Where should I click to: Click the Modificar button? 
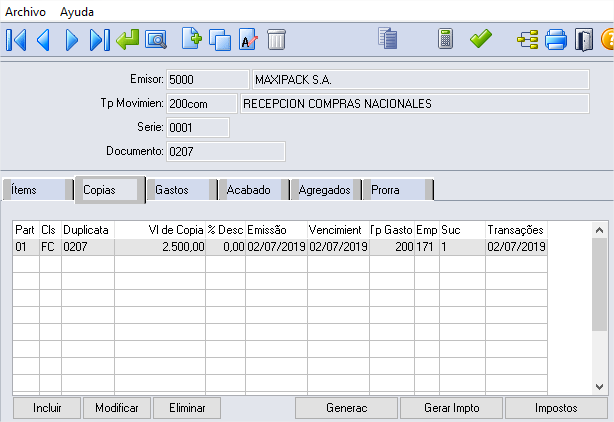pyautogui.click(x=117, y=408)
